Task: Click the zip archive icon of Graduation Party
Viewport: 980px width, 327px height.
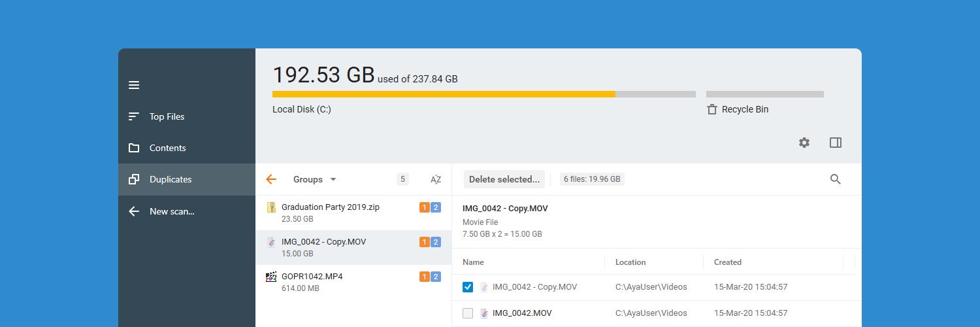Action: 271,207
